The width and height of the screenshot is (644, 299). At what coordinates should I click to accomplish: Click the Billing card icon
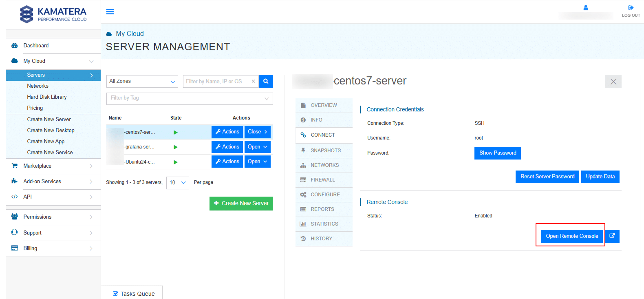coord(15,248)
